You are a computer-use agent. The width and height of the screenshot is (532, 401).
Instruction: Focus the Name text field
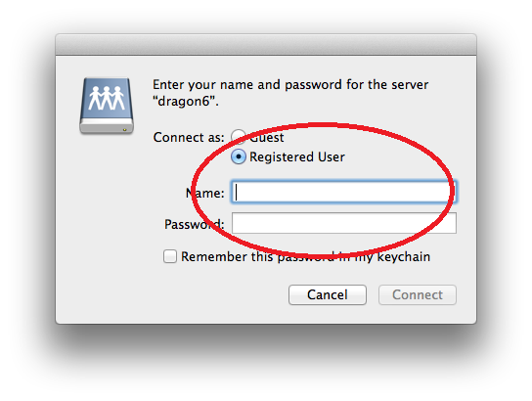point(344,192)
